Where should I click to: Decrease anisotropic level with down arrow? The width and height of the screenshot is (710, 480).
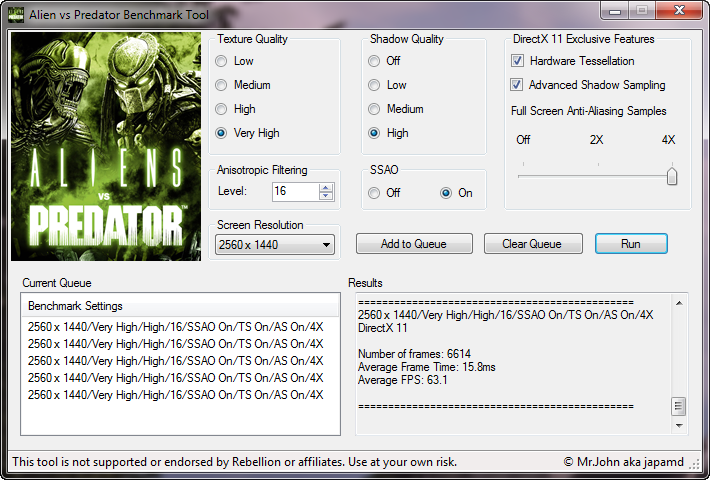pyautogui.click(x=326, y=196)
